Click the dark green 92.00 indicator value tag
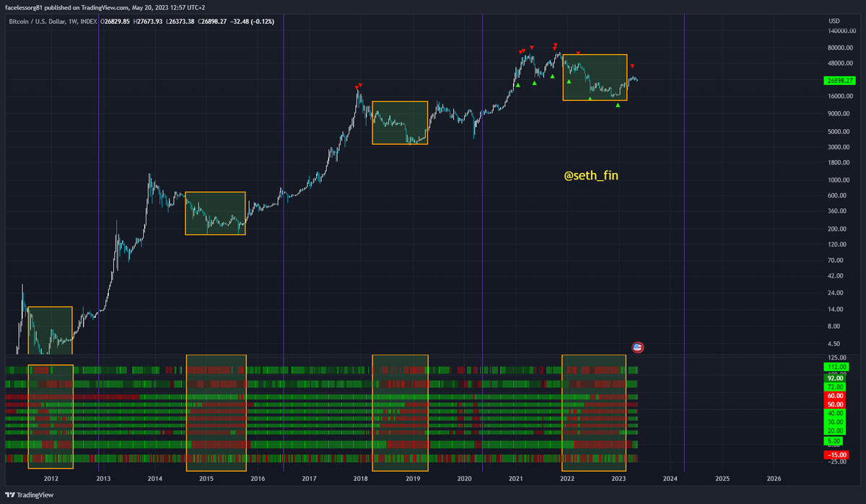Image resolution: width=866 pixels, height=504 pixels. 836,379
